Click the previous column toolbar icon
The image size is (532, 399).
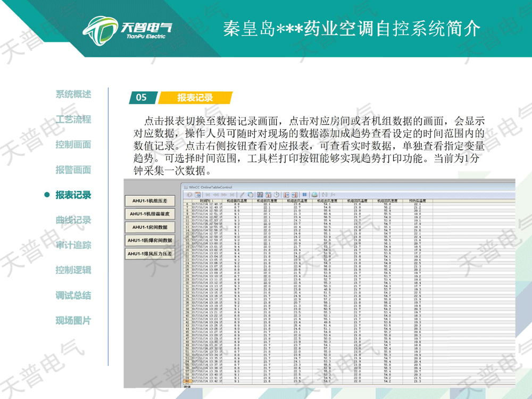[x=286, y=195]
